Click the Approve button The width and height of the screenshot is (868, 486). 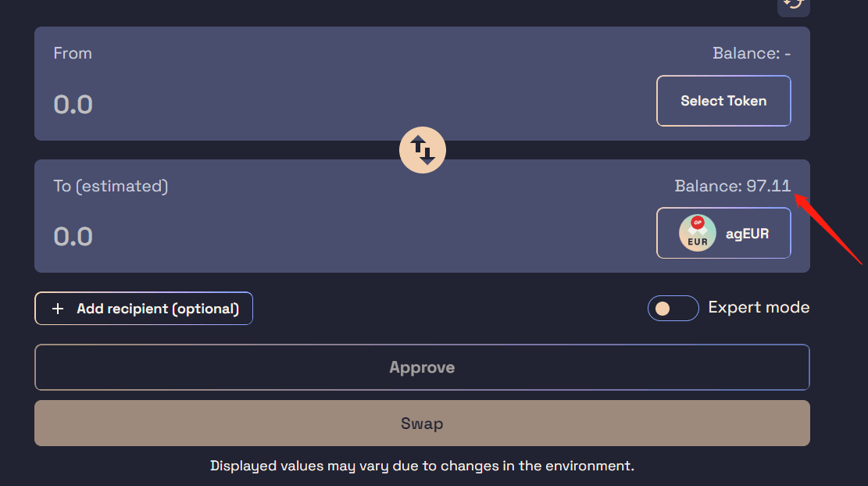(x=422, y=367)
